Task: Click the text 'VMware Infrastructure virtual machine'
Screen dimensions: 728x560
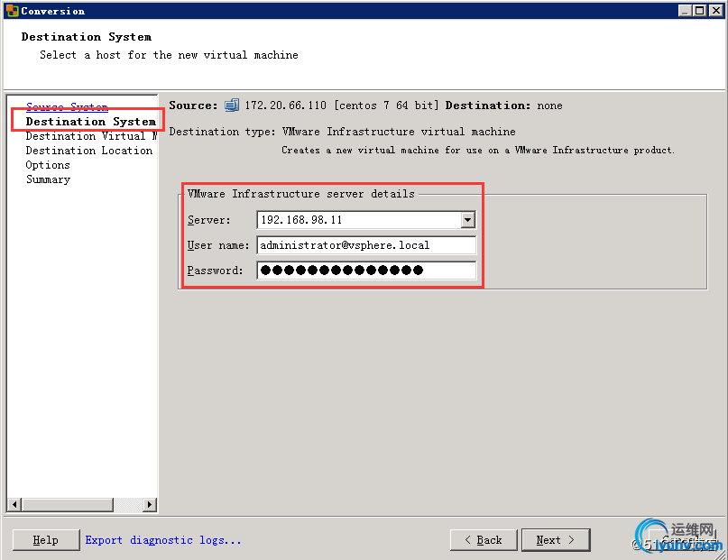Action: pyautogui.click(x=399, y=132)
